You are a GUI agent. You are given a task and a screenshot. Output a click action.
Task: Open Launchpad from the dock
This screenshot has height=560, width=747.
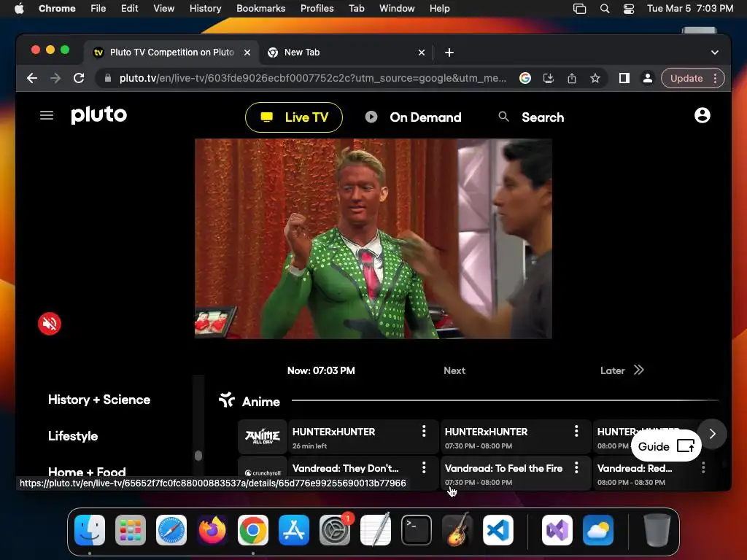coord(131,530)
